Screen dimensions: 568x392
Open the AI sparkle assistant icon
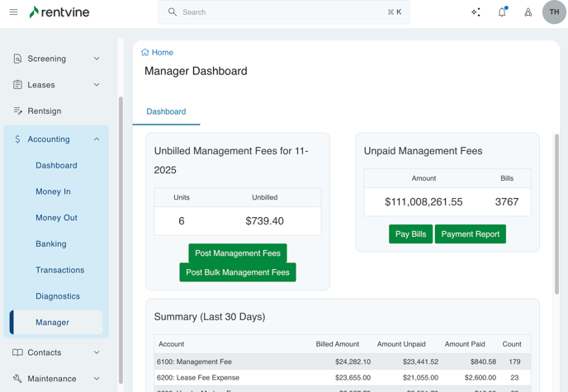pos(476,12)
